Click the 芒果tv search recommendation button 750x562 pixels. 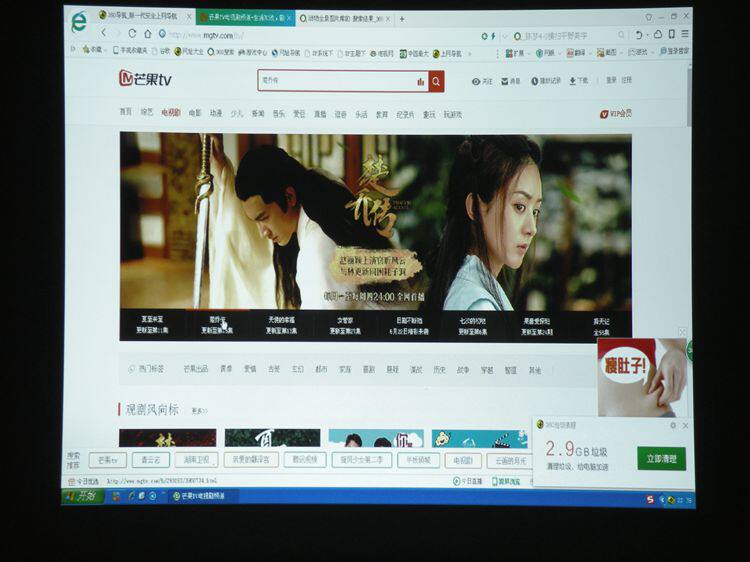pos(108,460)
